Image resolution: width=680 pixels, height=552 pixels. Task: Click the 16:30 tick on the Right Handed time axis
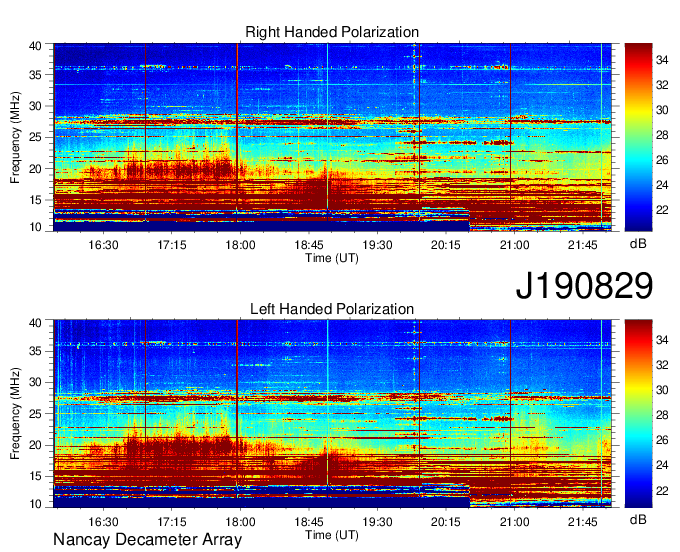point(103,245)
